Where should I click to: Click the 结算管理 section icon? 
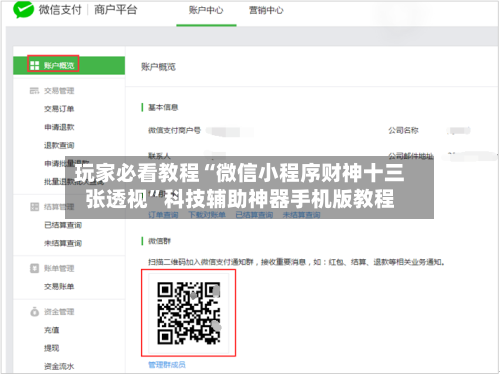pos(35,207)
